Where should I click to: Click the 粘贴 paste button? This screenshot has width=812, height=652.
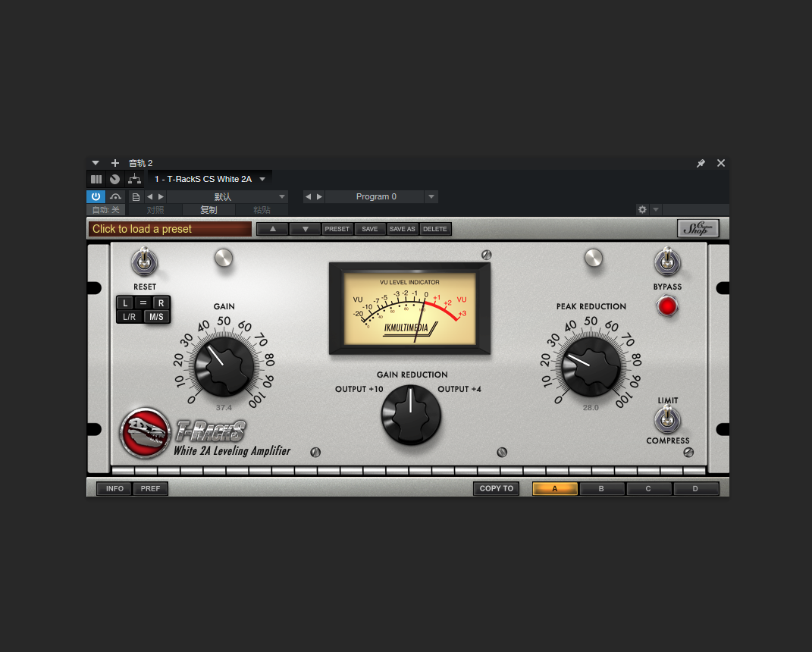[262, 210]
